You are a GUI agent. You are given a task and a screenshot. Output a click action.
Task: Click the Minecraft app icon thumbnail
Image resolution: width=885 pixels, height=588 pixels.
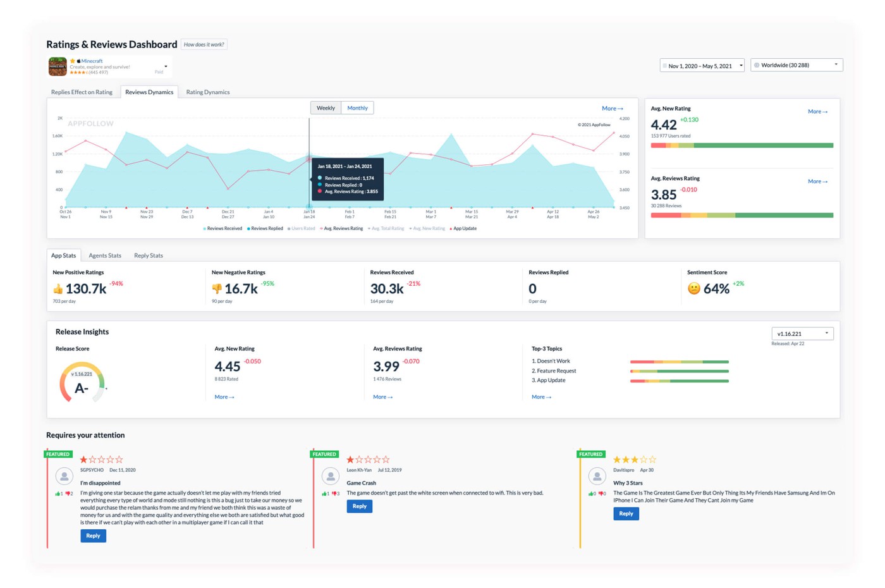[58, 66]
